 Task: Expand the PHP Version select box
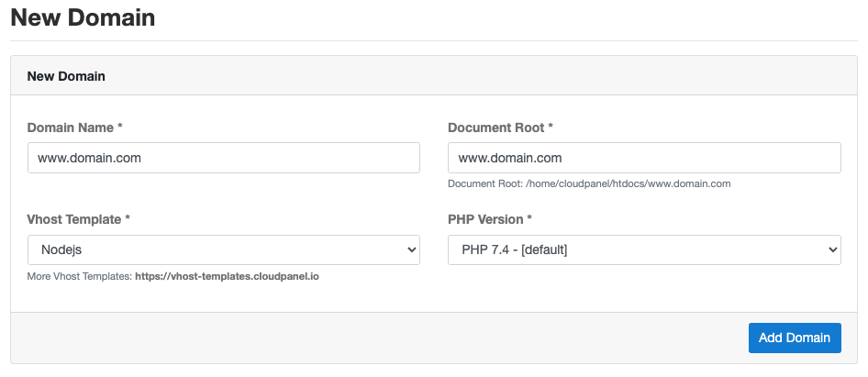[644, 249]
